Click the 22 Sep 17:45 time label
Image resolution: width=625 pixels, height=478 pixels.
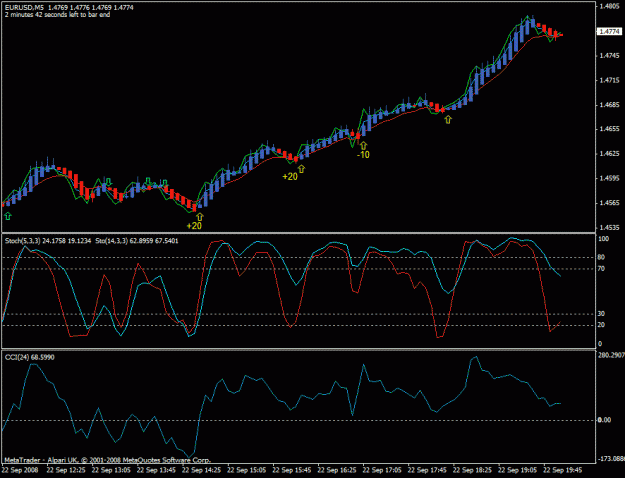coord(427,470)
